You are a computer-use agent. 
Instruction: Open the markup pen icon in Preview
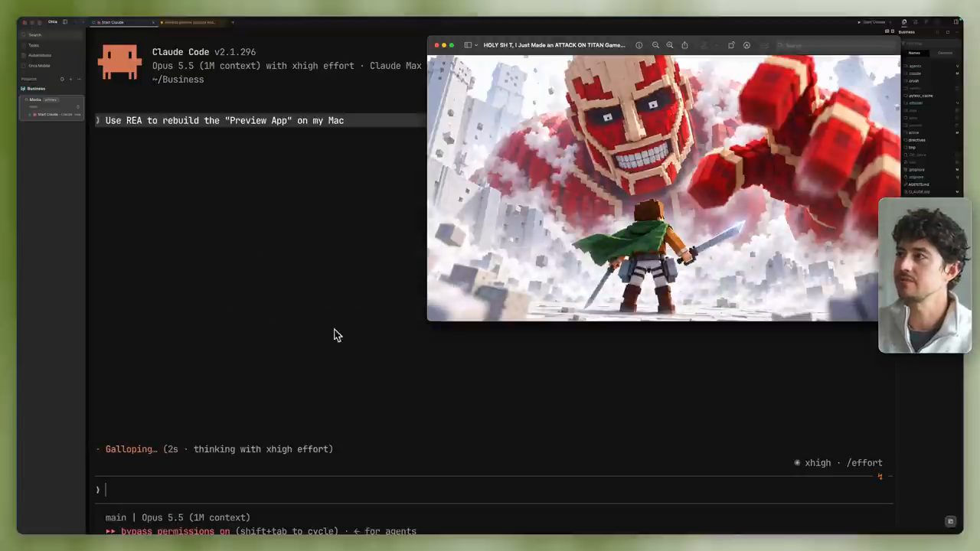(746, 45)
